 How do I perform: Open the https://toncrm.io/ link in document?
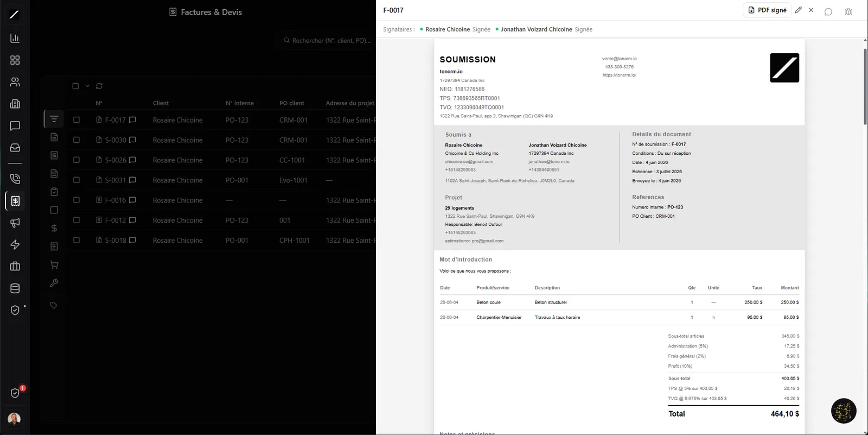pyautogui.click(x=619, y=75)
